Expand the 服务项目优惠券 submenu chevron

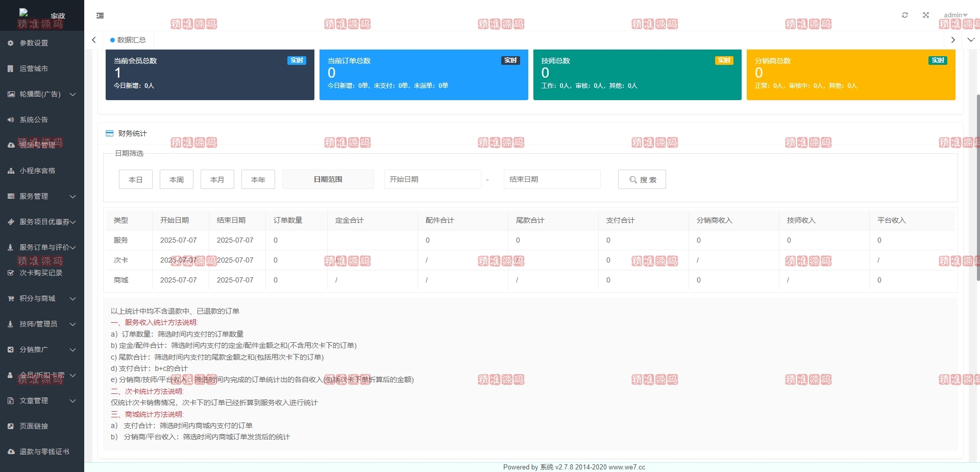(73, 222)
